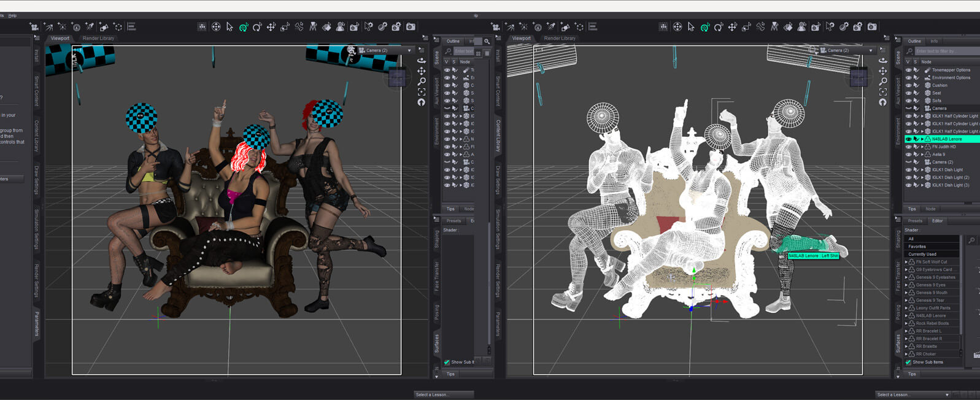980x400 pixels.
Task: Click the Scene filter text field in right window
Action: [x=947, y=51]
